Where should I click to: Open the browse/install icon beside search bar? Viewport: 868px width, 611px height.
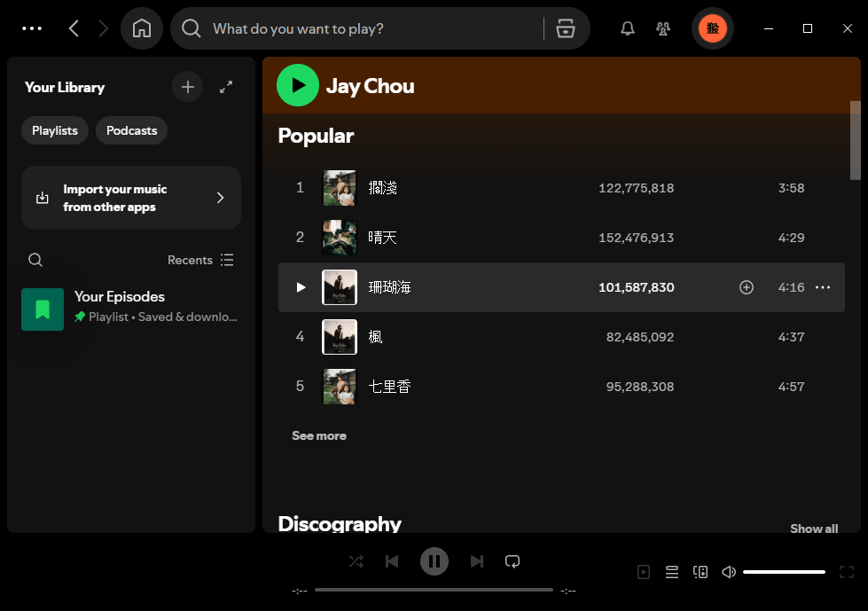pos(566,27)
